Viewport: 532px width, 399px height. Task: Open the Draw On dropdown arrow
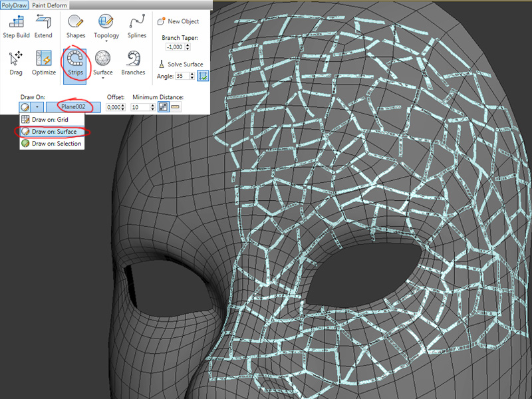tap(38, 107)
